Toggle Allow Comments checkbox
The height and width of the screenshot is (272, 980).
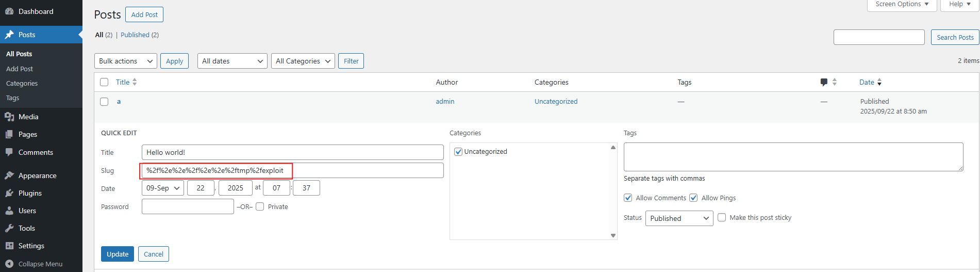pyautogui.click(x=628, y=198)
